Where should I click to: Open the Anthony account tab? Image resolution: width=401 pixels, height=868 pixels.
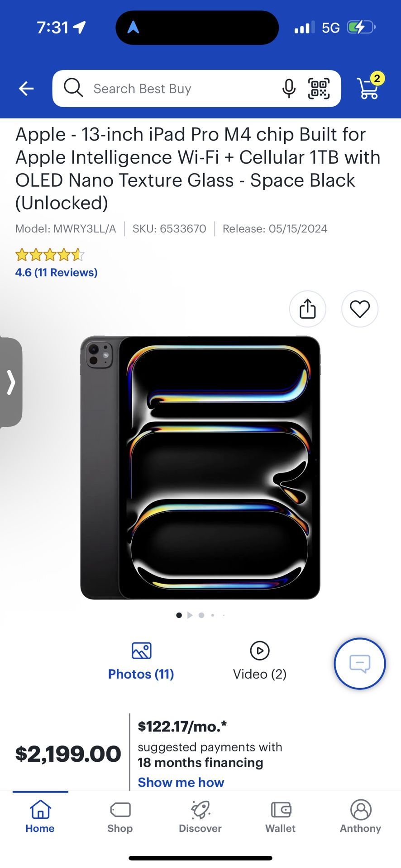click(360, 816)
